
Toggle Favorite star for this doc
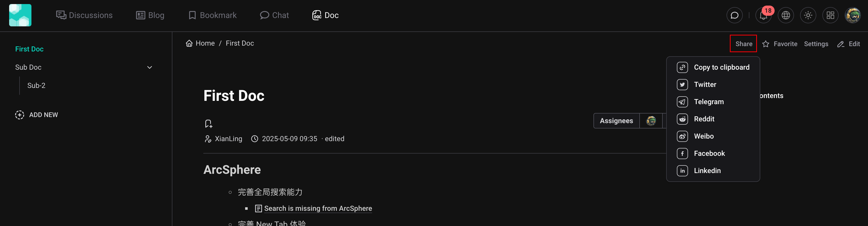(x=780, y=44)
